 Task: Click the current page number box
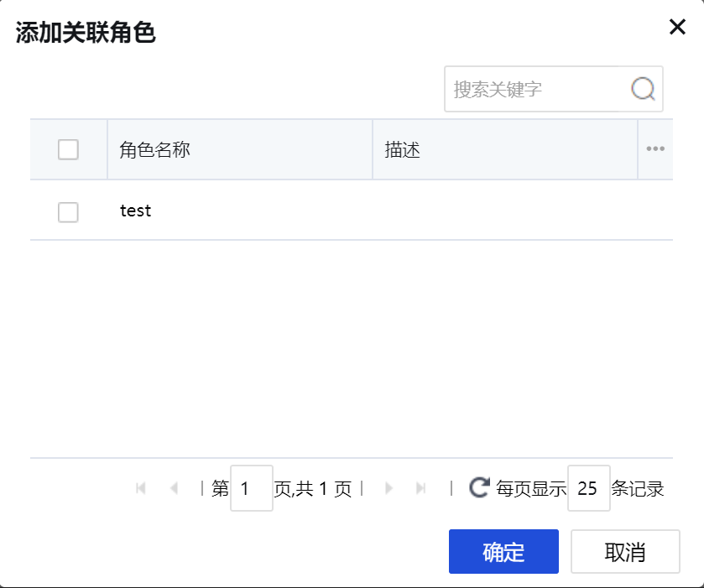pyautogui.click(x=251, y=488)
